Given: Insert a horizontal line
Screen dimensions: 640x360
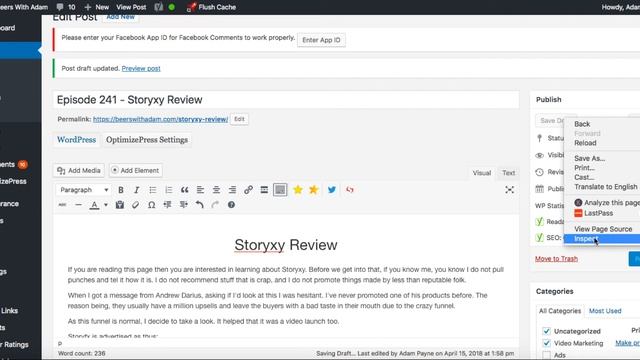Looking at the screenshot, I should click(78, 205).
